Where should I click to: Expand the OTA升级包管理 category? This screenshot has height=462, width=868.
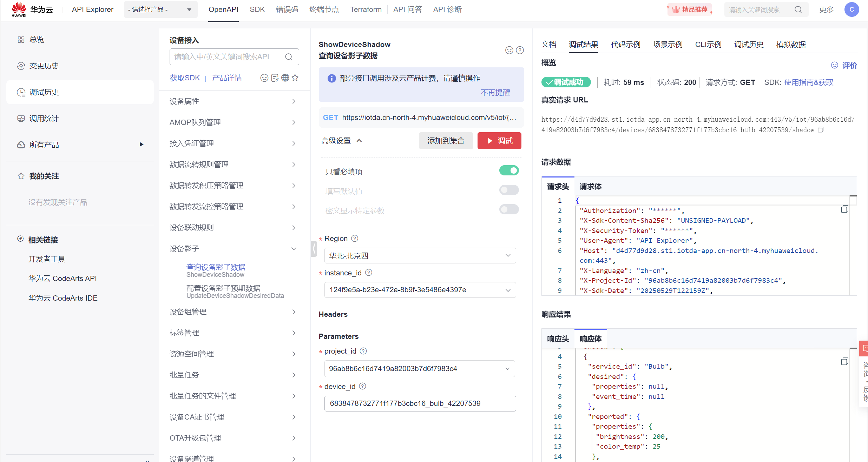[234, 438]
